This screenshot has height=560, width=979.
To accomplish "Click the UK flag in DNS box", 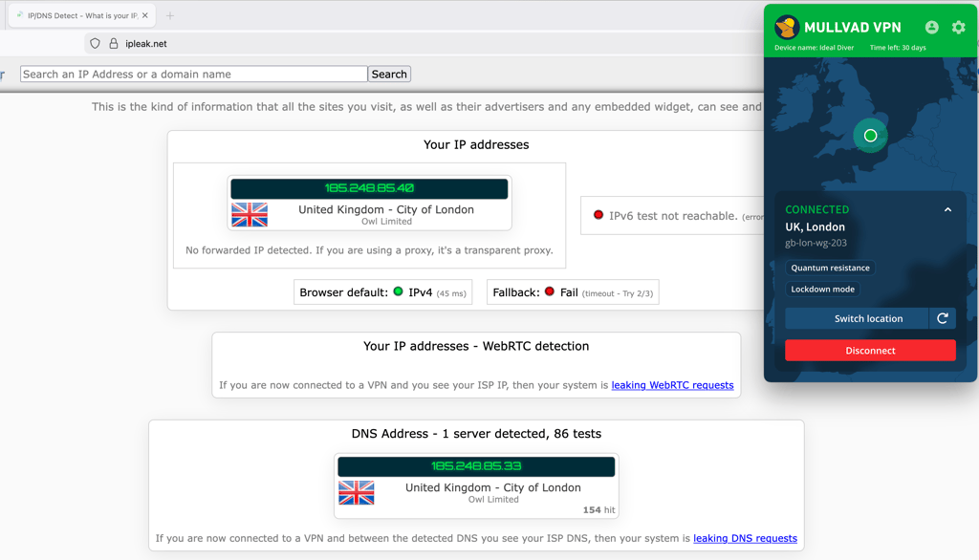I will point(356,492).
